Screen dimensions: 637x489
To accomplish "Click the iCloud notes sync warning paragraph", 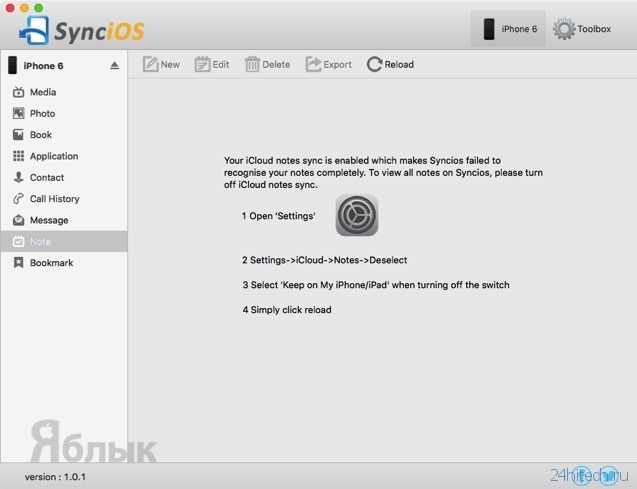I will pos(383,173).
